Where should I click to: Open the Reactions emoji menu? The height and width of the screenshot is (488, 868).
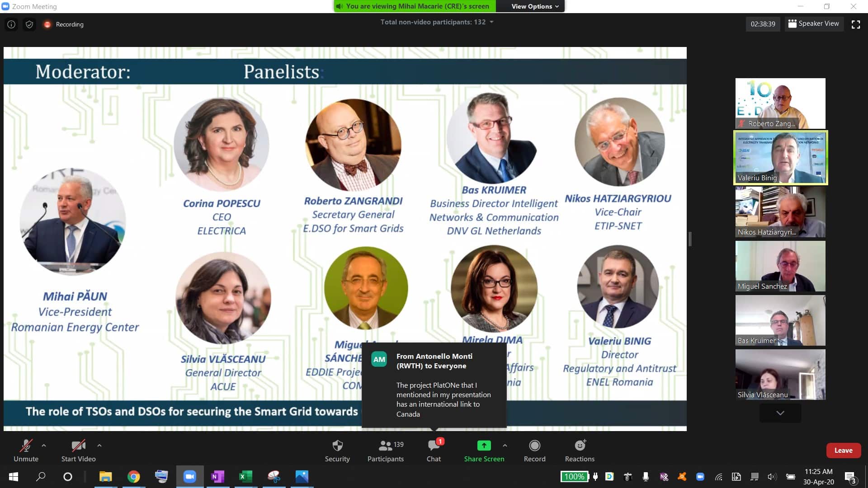click(580, 450)
